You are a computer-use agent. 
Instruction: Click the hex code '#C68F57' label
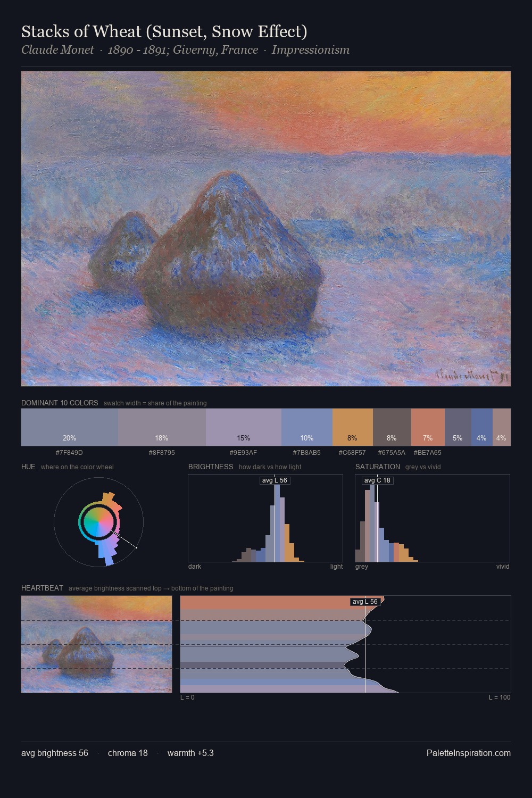pos(352,453)
